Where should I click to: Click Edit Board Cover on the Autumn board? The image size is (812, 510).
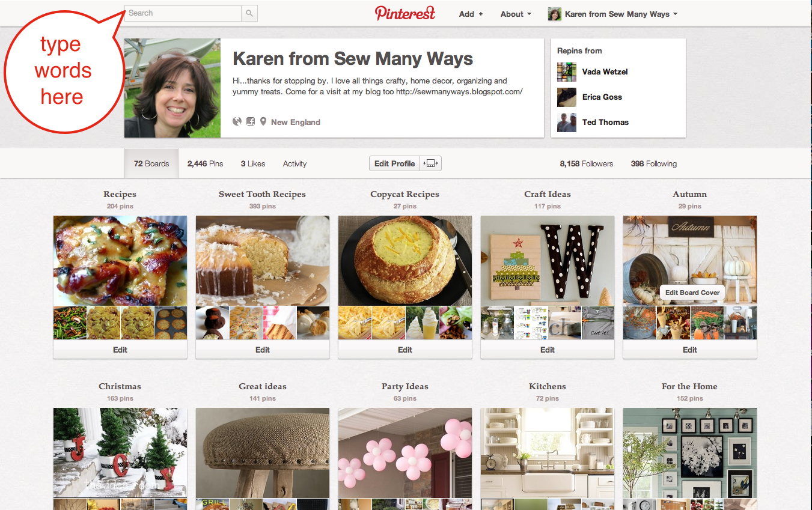(692, 292)
